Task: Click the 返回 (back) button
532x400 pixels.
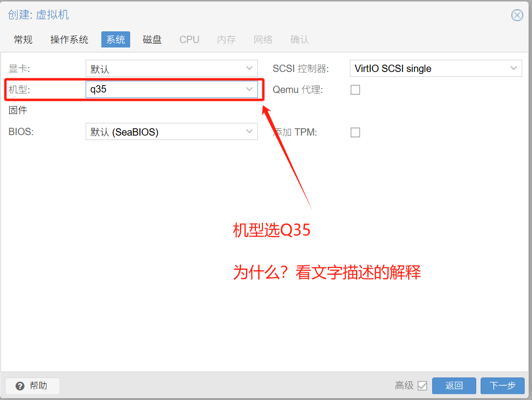Action: [x=454, y=386]
